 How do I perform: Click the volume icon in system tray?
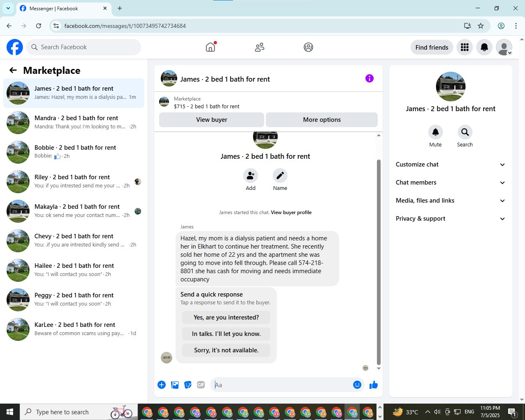437,412
